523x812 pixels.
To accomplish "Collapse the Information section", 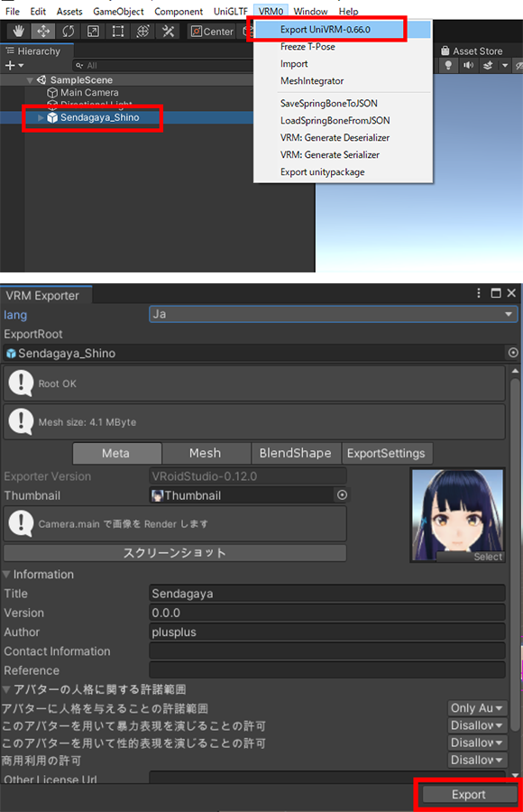I will tap(6, 575).
